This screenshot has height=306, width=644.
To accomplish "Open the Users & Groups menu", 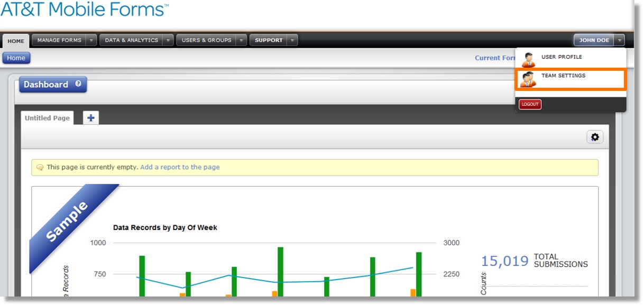I will 206,40.
